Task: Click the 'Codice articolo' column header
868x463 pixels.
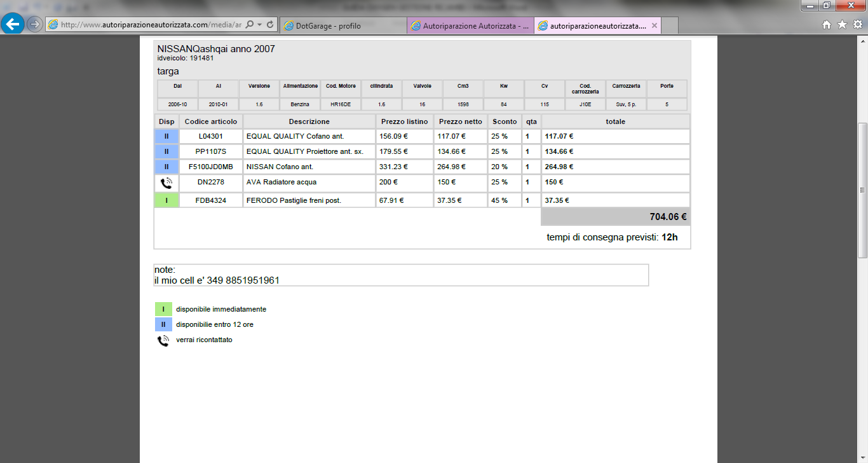Action: coord(211,121)
